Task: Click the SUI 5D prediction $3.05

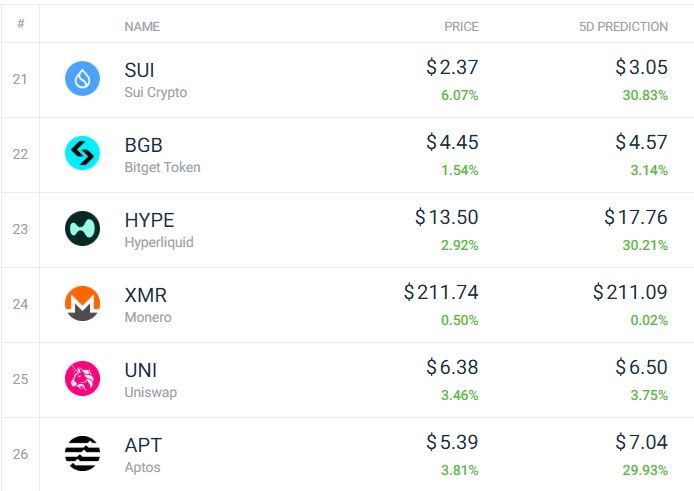Action: click(x=641, y=67)
